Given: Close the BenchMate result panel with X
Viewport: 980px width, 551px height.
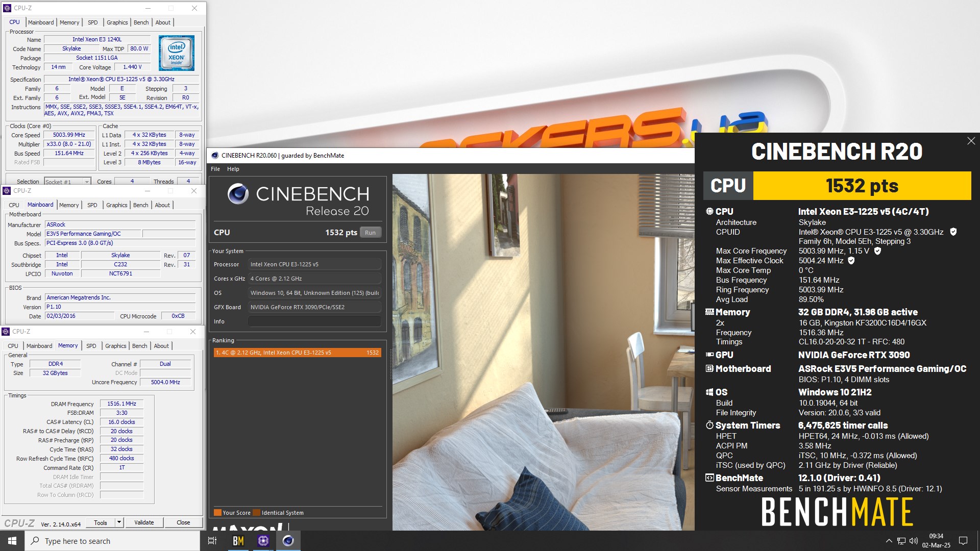Looking at the screenshot, I should 971,141.
